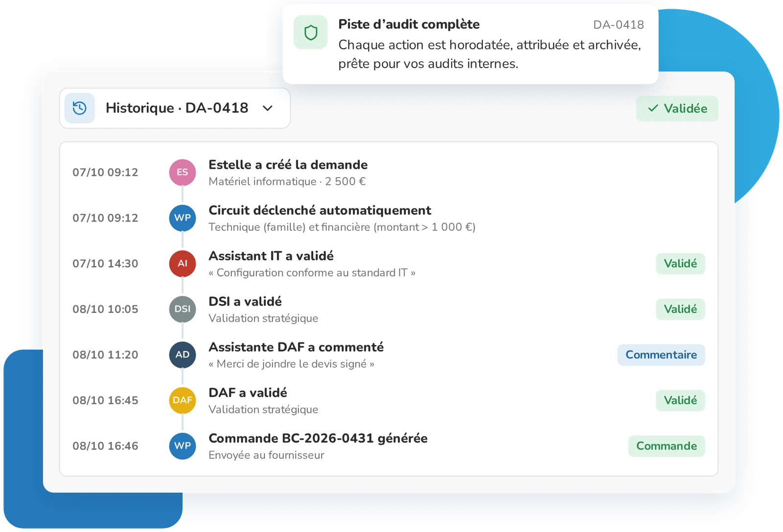The image size is (783, 532).
Task: Click Validé badge on DSI row
Action: click(680, 309)
